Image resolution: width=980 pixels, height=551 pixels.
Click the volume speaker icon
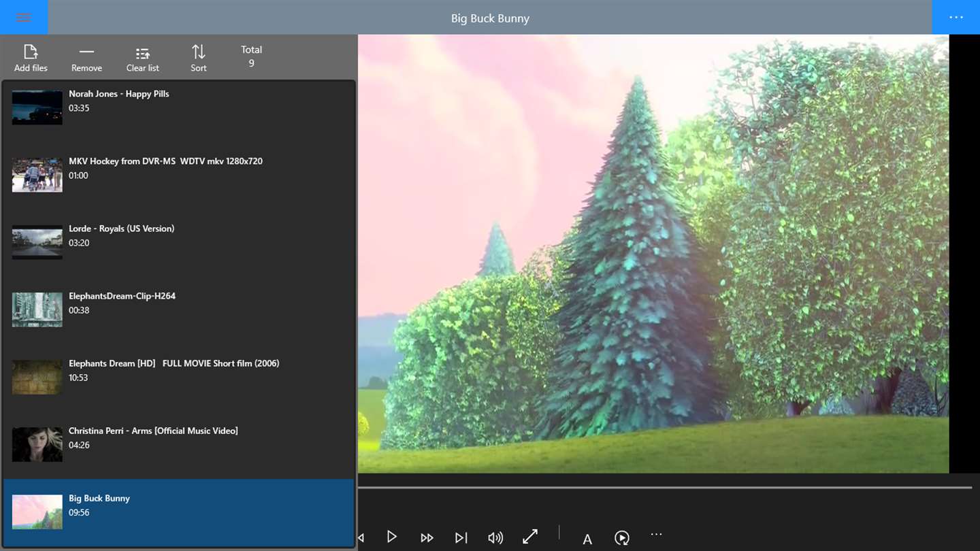(x=495, y=538)
